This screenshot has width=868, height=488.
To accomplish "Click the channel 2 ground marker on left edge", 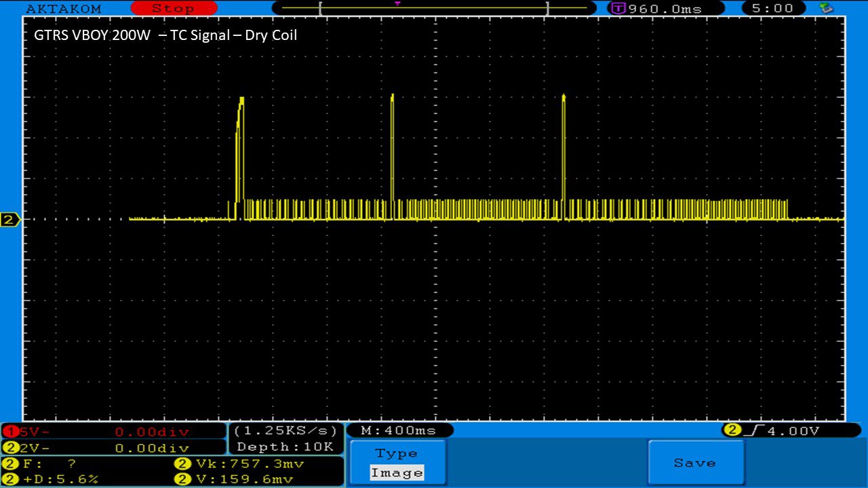I will pos(9,220).
